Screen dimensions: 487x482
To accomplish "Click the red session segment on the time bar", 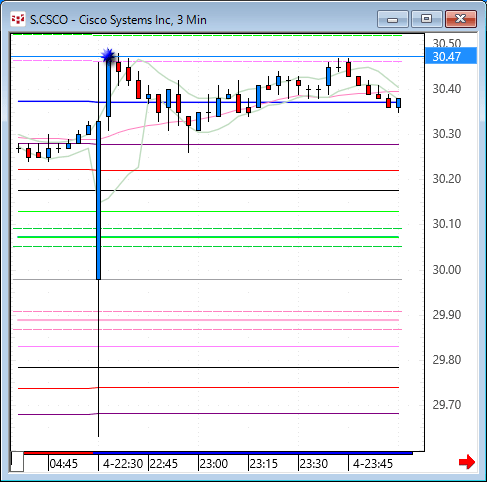I will 58,453.
